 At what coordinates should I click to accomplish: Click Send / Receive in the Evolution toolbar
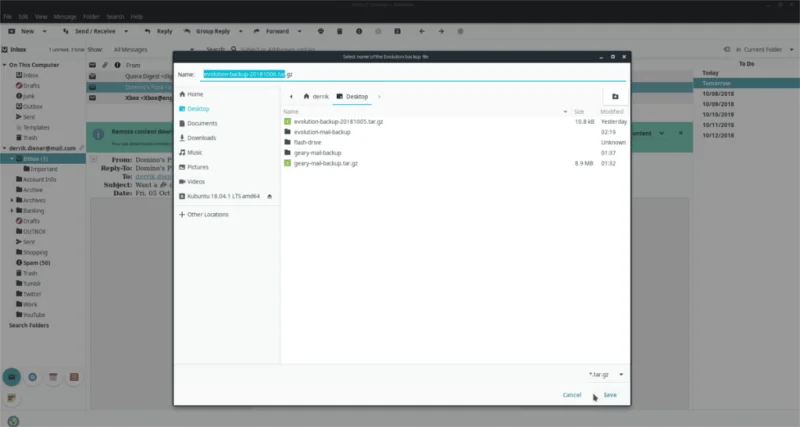(89, 31)
